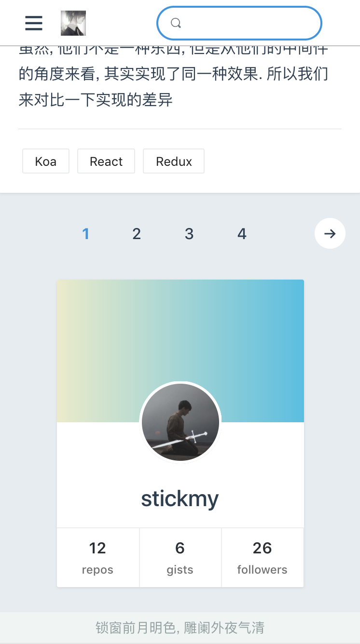The height and width of the screenshot is (644, 360).
Task: Select the Koa tag
Action: coord(46,161)
